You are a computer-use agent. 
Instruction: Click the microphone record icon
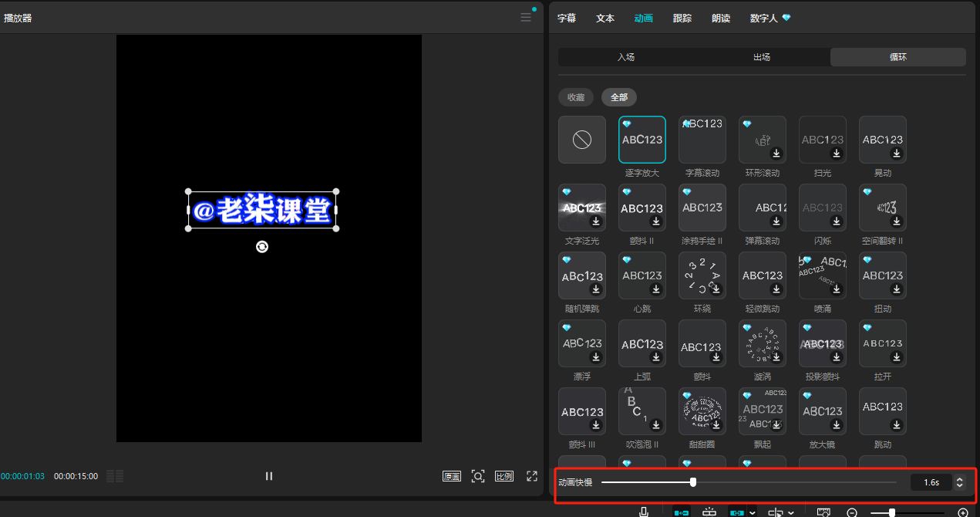tap(643, 512)
